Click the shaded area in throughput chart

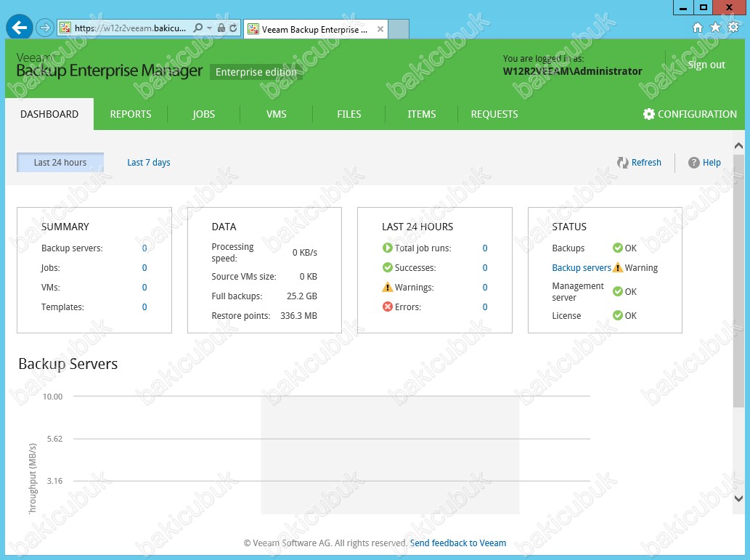click(x=390, y=455)
